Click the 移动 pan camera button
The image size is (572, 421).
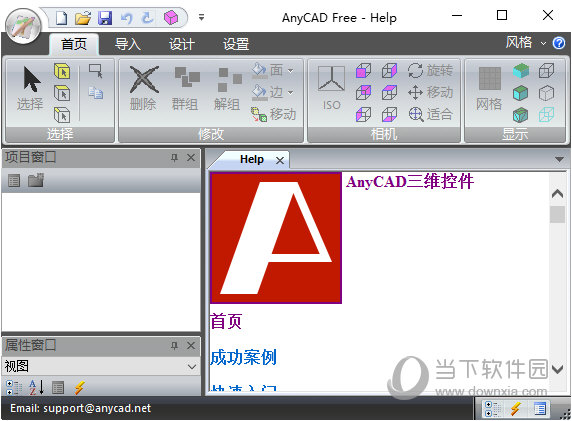point(430,92)
